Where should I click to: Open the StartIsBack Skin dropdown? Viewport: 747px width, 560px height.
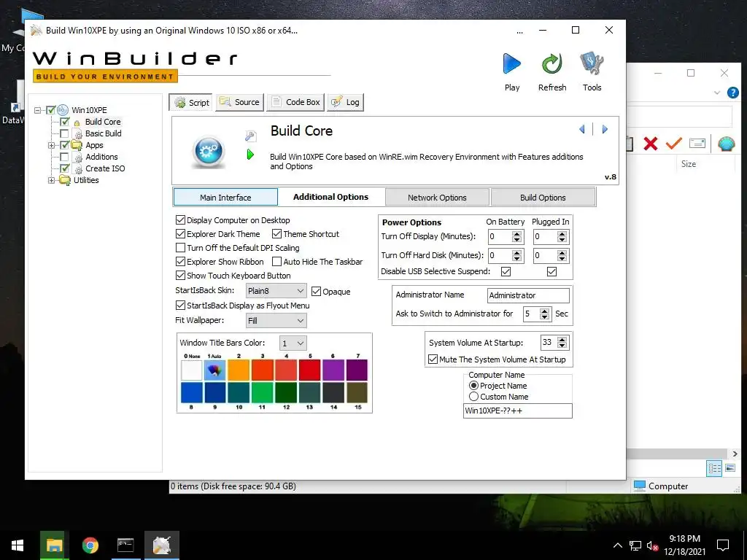click(x=276, y=291)
